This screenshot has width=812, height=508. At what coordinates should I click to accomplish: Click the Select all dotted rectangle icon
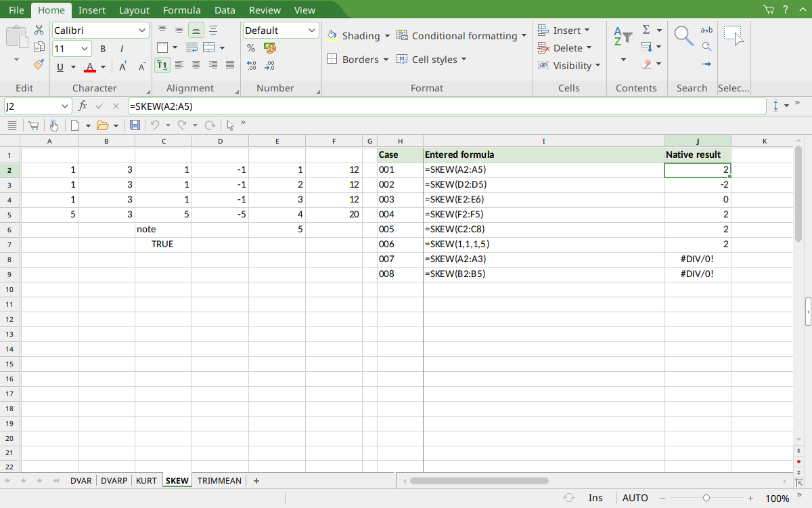pos(734,36)
